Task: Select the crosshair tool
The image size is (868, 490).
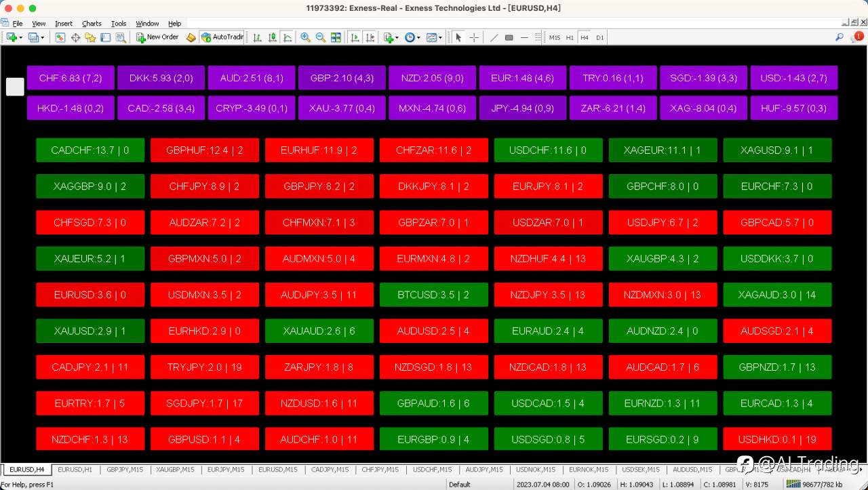Action: [x=474, y=37]
